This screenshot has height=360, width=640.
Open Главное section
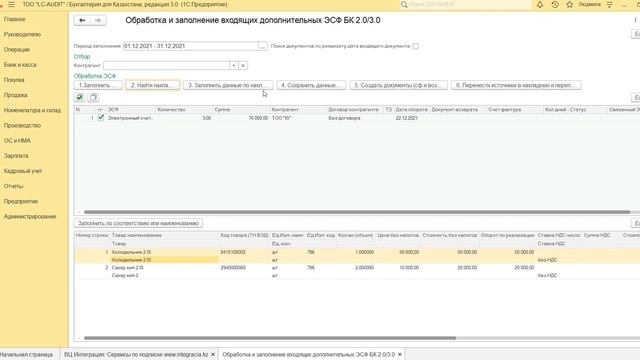tap(14, 19)
